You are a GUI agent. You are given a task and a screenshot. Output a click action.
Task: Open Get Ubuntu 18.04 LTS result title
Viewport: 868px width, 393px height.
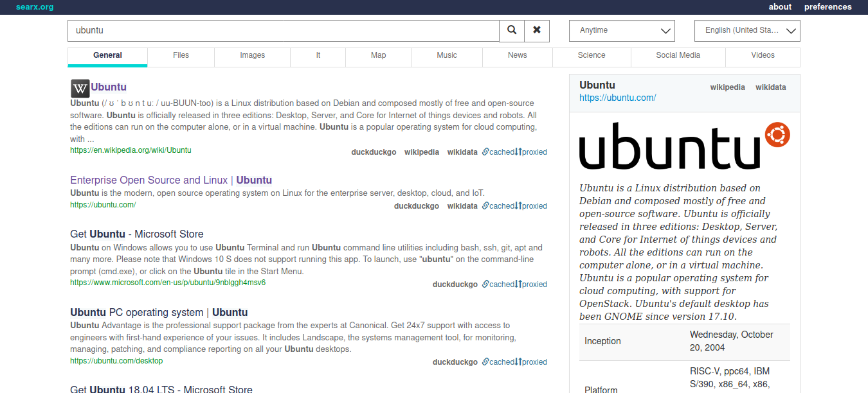pyautogui.click(x=161, y=389)
